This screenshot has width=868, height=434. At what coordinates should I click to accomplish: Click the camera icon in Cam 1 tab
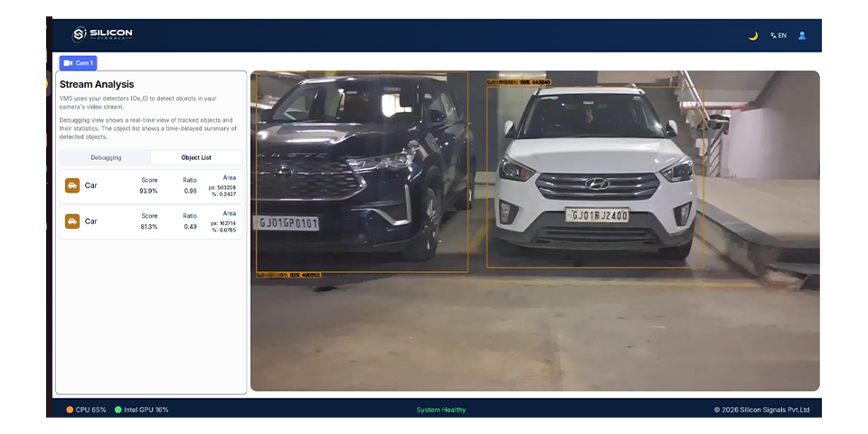pyautogui.click(x=68, y=63)
